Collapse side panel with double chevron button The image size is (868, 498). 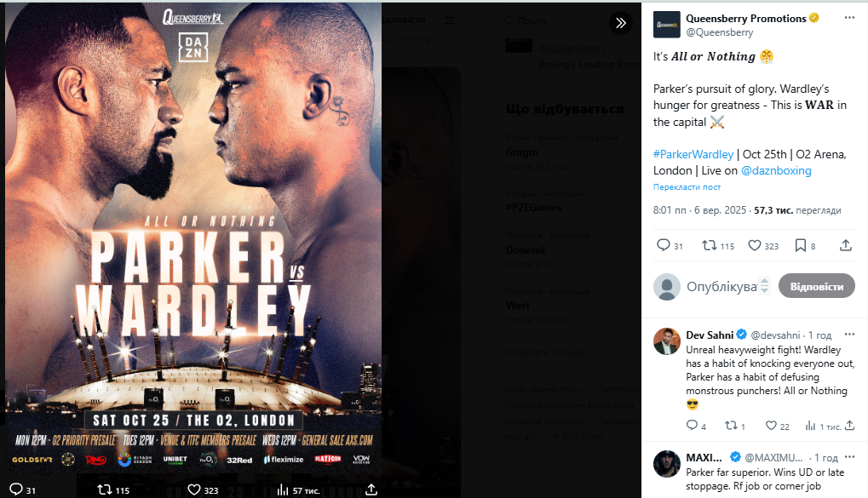pos(621,23)
